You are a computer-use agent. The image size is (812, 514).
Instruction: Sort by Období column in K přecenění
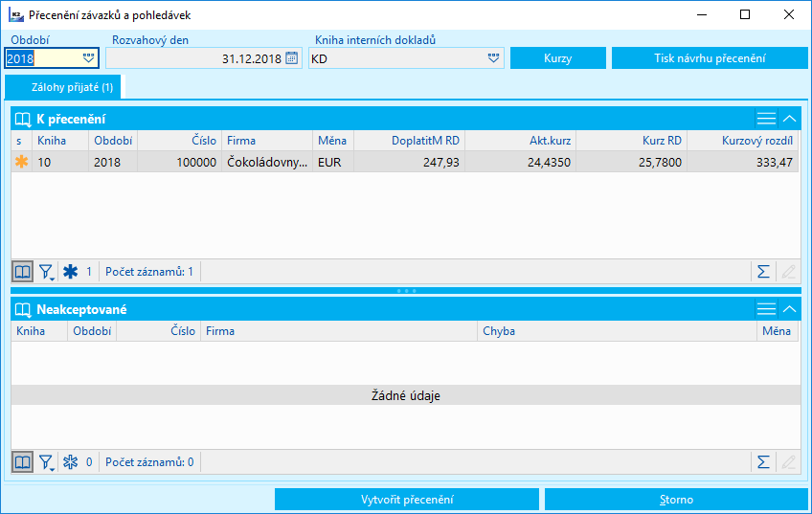[x=113, y=141]
